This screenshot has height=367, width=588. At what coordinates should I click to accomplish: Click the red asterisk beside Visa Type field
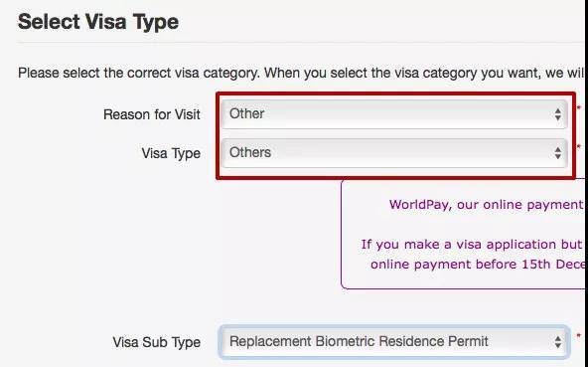(578, 147)
